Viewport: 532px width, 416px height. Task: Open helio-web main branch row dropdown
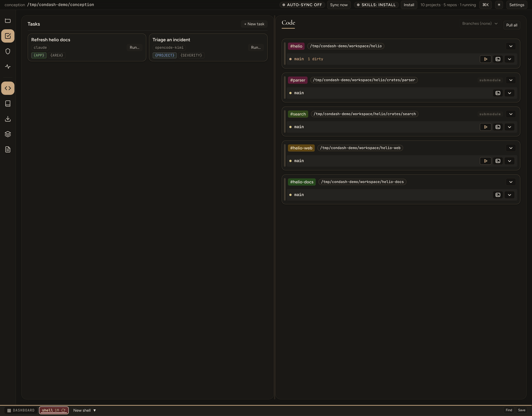point(509,161)
